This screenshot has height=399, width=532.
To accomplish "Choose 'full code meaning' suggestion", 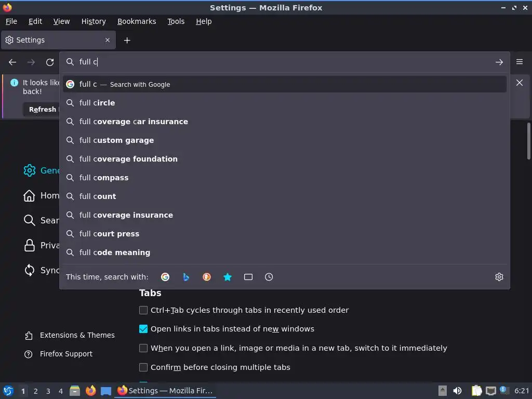I will click(284, 252).
